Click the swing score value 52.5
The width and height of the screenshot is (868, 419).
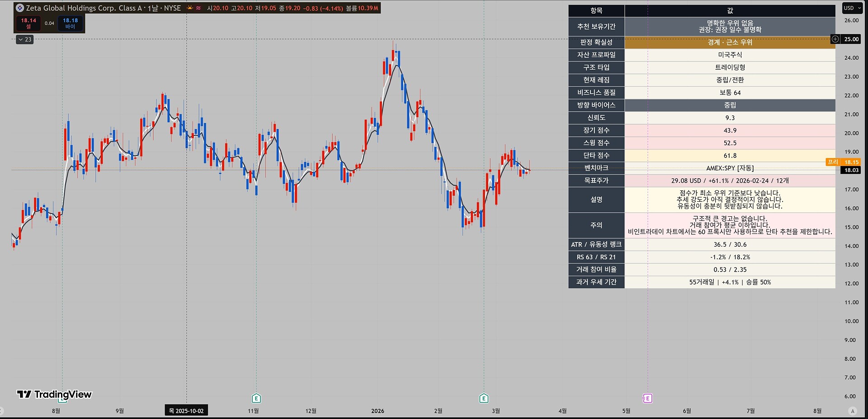tap(730, 143)
